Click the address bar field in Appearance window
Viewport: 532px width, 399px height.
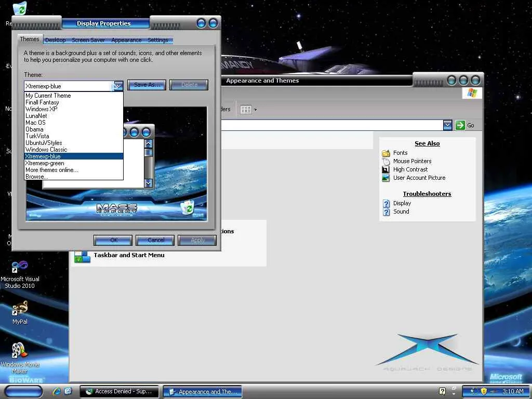coord(332,125)
